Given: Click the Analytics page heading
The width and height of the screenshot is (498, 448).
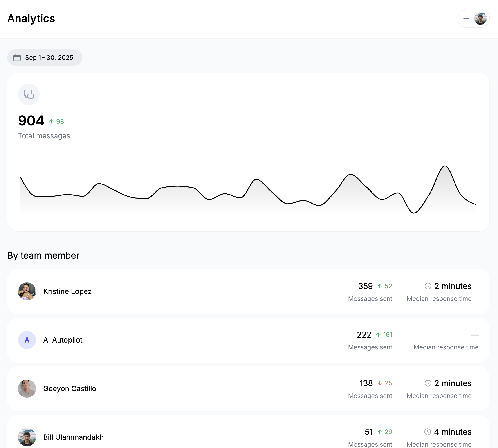Looking at the screenshot, I should point(31,18).
